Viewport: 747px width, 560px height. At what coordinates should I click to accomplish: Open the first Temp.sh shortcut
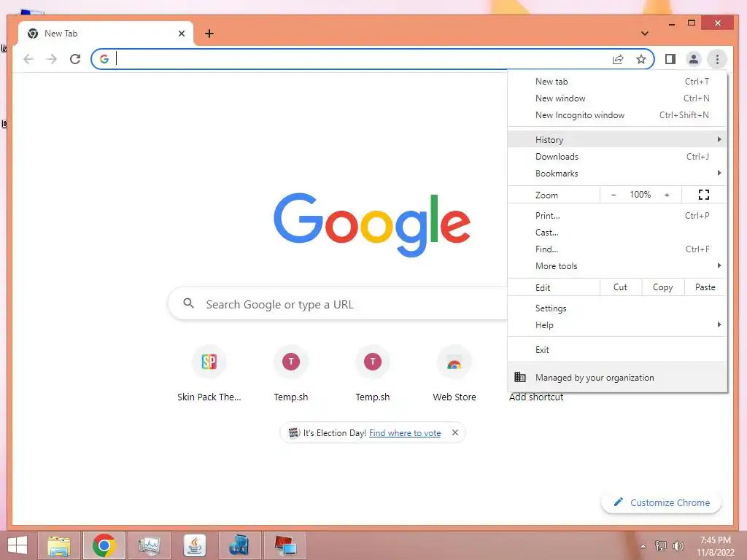(x=291, y=374)
